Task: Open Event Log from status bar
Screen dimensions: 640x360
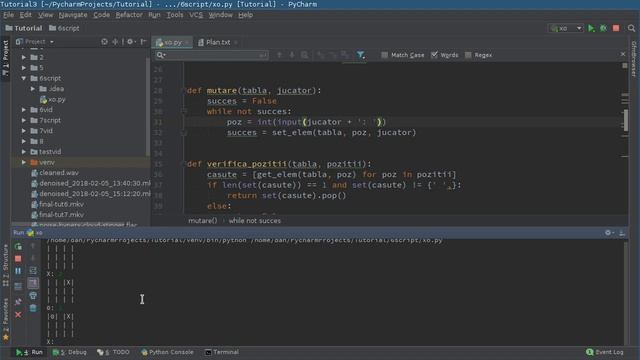Action: [x=604, y=352]
